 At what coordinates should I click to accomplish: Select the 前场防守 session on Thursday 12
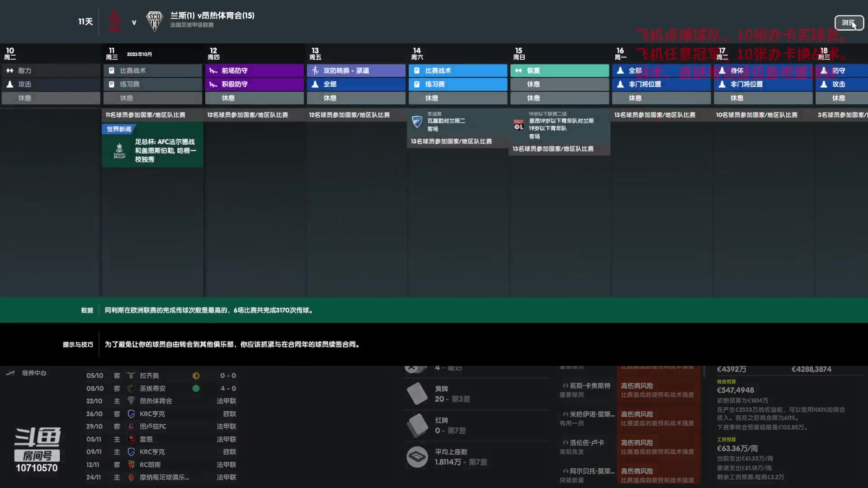pos(254,70)
